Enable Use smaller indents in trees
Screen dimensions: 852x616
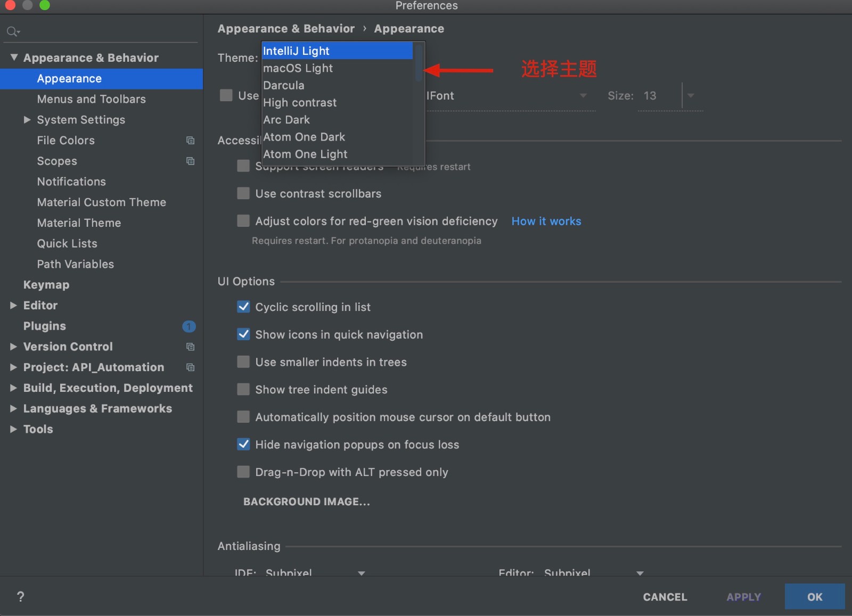[x=243, y=362]
